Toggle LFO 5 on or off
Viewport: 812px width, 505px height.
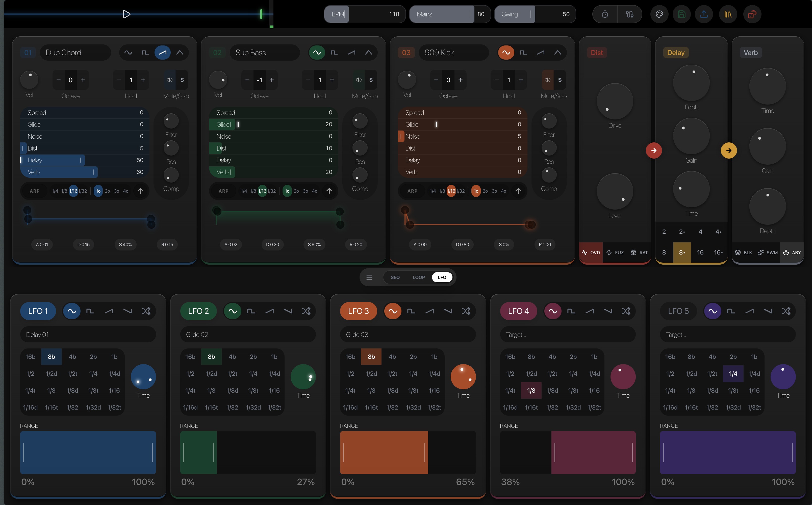click(x=678, y=311)
